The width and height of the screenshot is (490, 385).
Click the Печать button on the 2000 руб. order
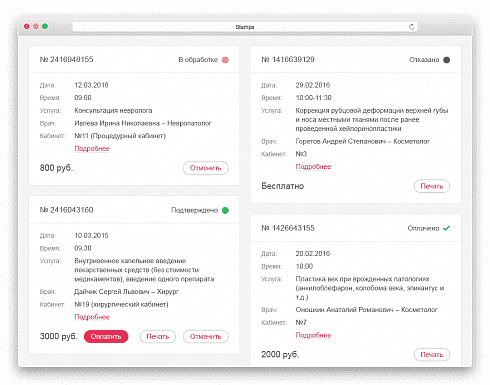[x=432, y=355]
